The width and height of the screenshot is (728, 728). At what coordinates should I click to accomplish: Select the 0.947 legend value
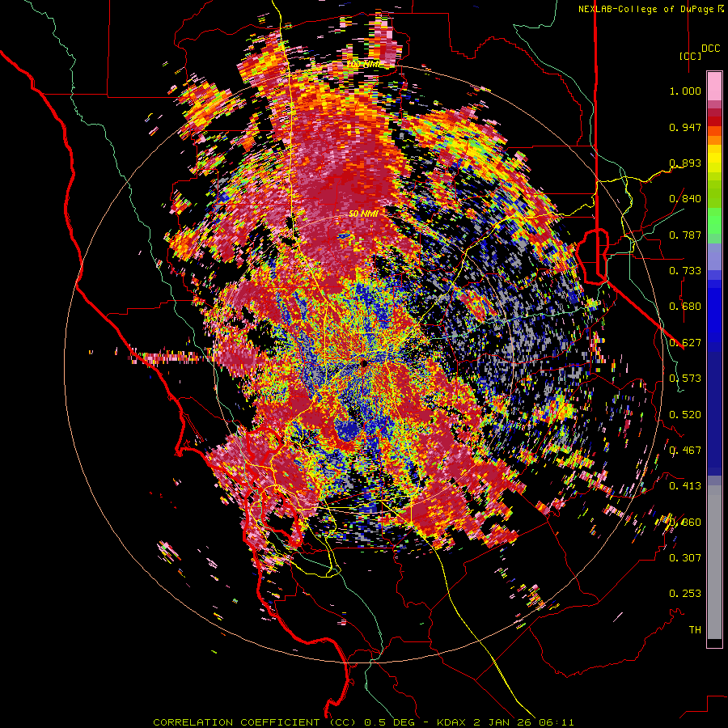point(685,127)
